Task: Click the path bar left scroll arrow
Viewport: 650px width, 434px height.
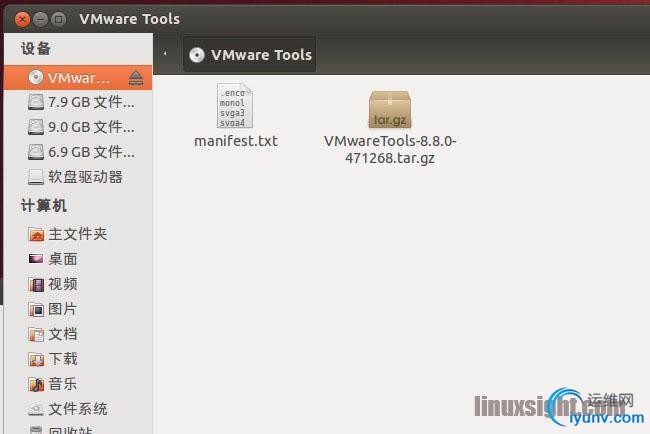Action: [x=165, y=53]
